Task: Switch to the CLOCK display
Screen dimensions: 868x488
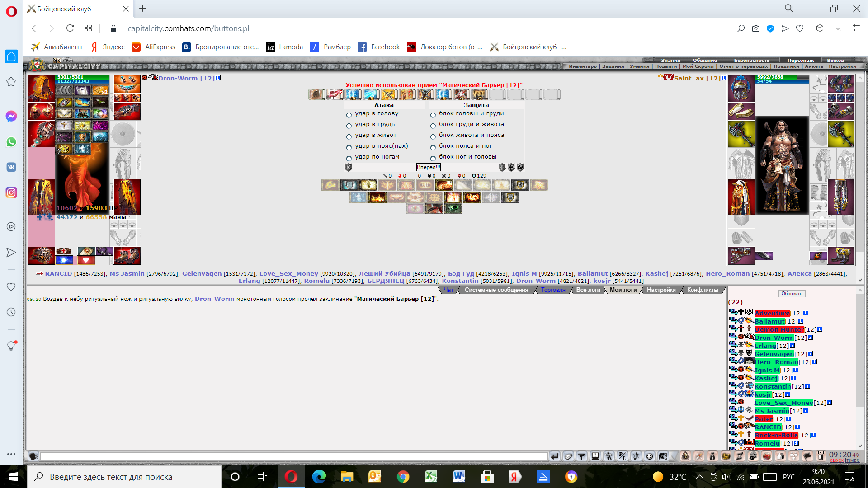Action: click(x=837, y=460)
